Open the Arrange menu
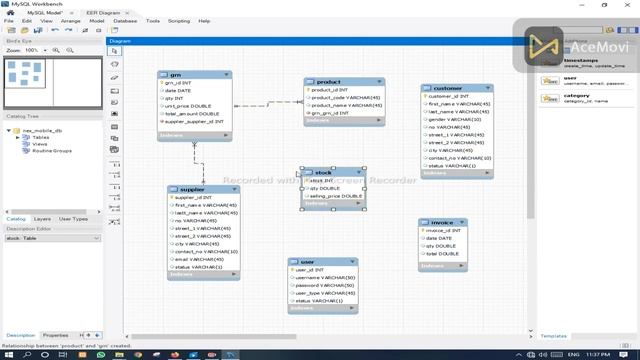 [x=71, y=21]
